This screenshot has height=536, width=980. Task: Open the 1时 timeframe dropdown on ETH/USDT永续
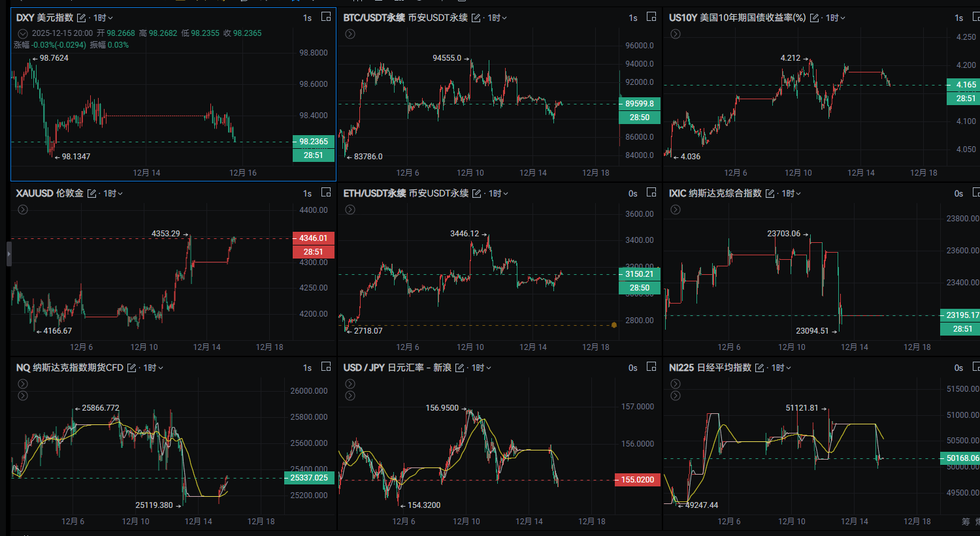498,193
